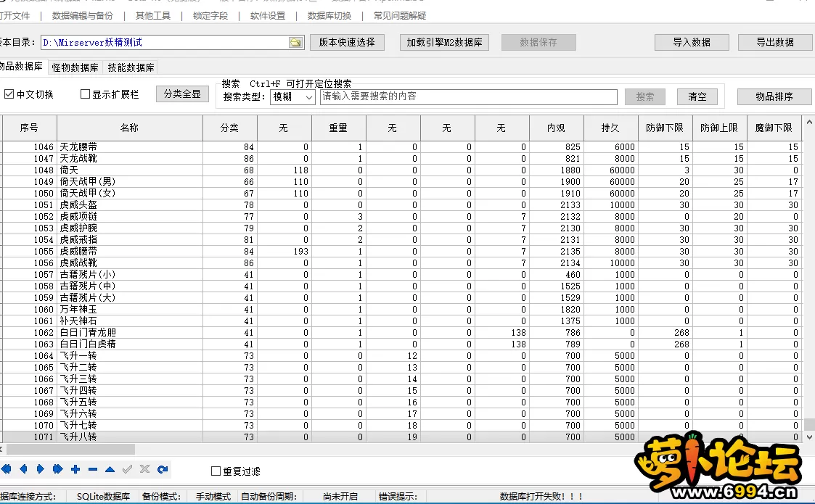Click status bar text 数据库打开失败

pos(541,496)
